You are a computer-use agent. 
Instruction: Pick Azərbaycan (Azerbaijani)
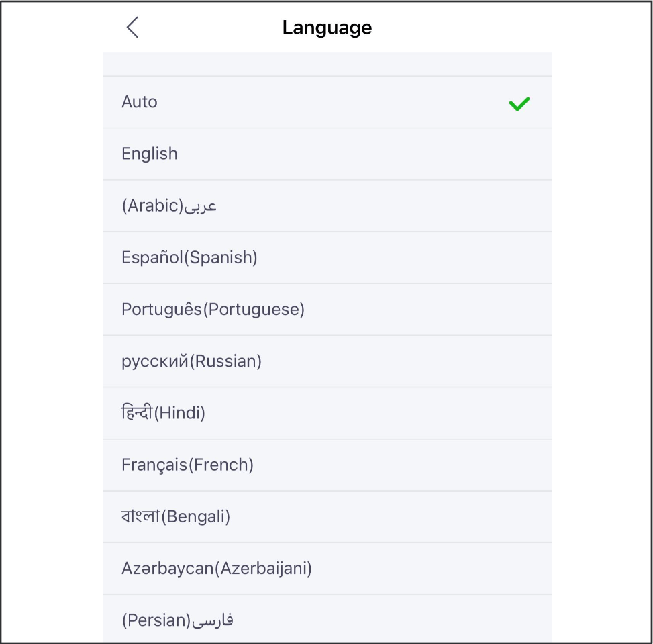pos(327,569)
